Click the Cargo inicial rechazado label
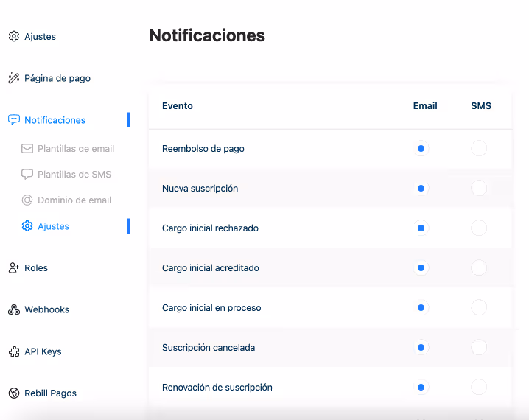 (210, 228)
